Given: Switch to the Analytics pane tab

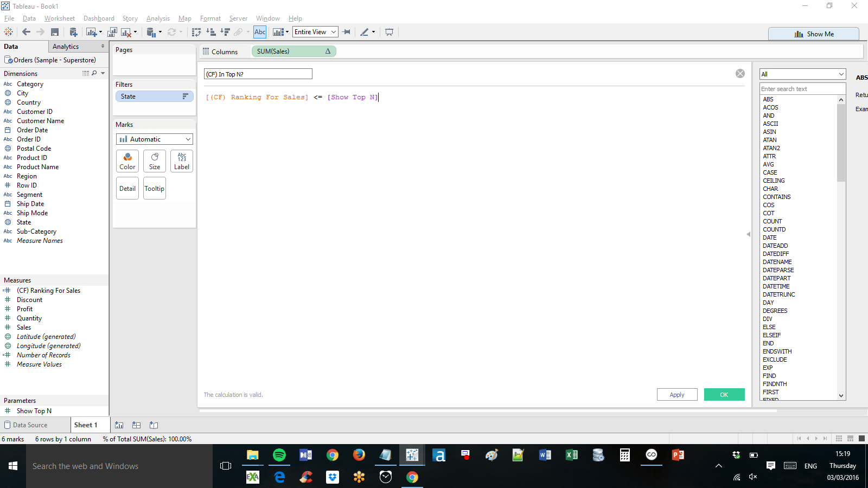Looking at the screenshot, I should click(66, 47).
